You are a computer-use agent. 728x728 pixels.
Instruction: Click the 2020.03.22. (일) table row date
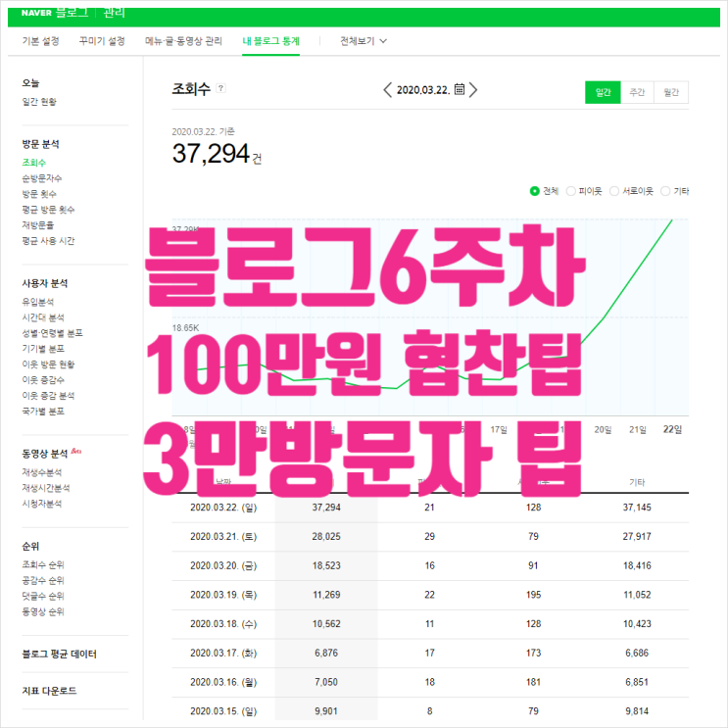coord(223,508)
